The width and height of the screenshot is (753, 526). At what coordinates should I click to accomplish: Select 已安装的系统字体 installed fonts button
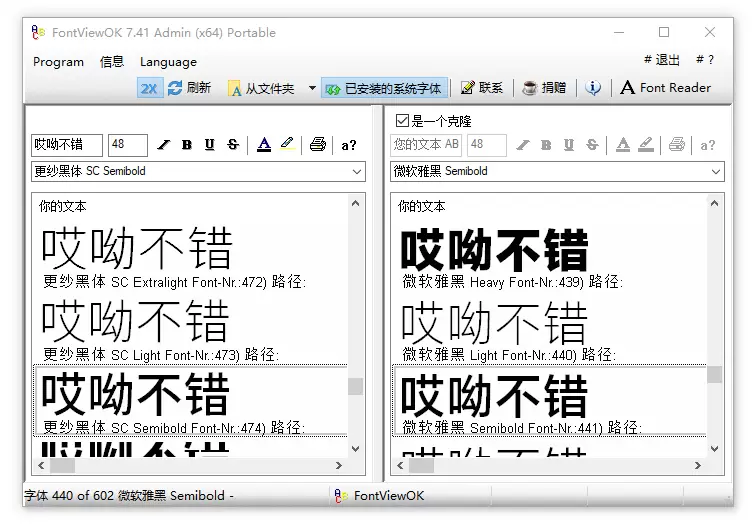(384, 88)
